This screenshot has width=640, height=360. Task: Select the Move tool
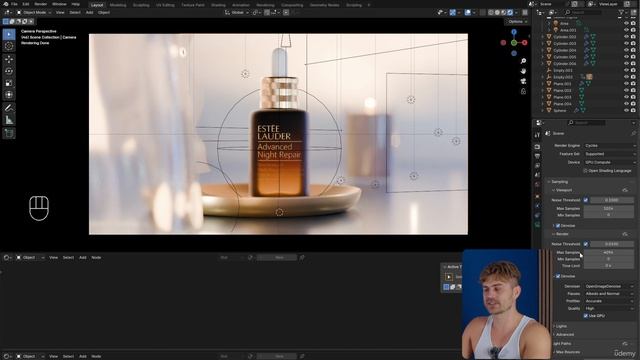point(9,59)
